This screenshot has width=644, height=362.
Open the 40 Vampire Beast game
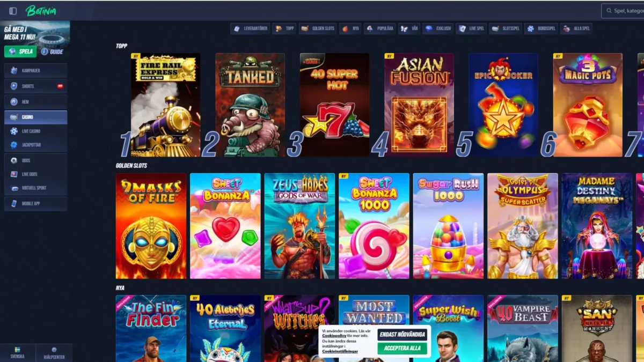tap(523, 328)
